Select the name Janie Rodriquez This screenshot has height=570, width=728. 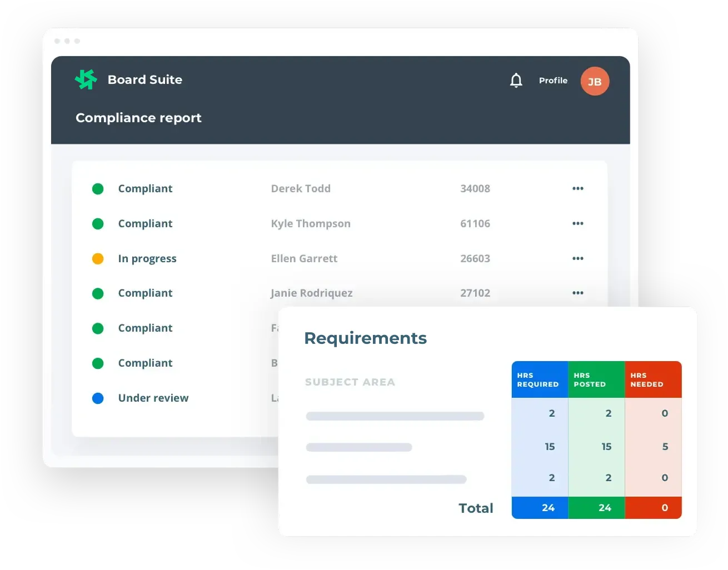tap(311, 293)
